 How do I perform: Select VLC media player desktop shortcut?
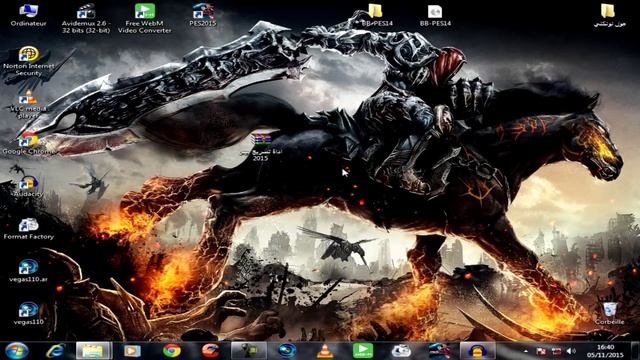click(28, 104)
